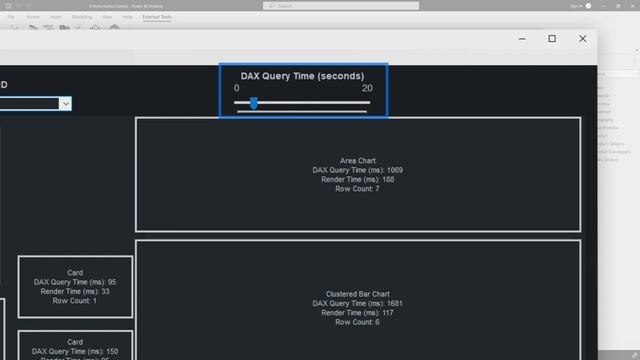Screen dimensions: 640x360
Task: Select the Card with DAX Query Time 95
Action: pos(75,287)
